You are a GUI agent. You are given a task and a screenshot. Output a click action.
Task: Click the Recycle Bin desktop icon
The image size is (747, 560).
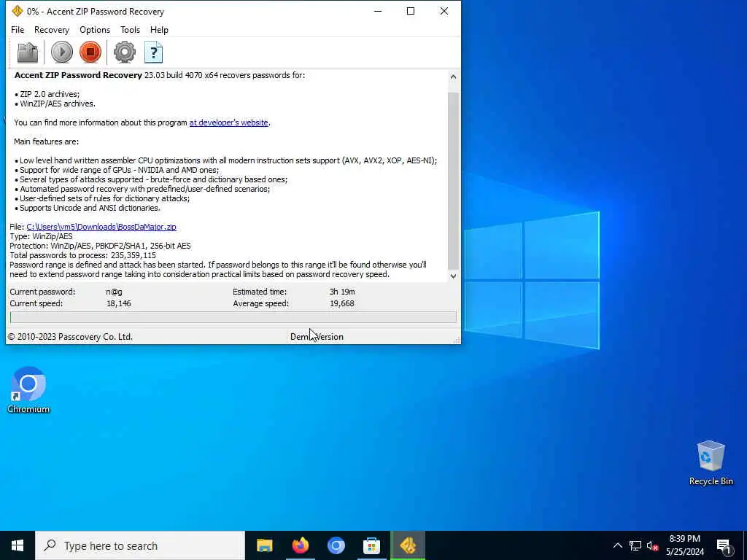711,462
